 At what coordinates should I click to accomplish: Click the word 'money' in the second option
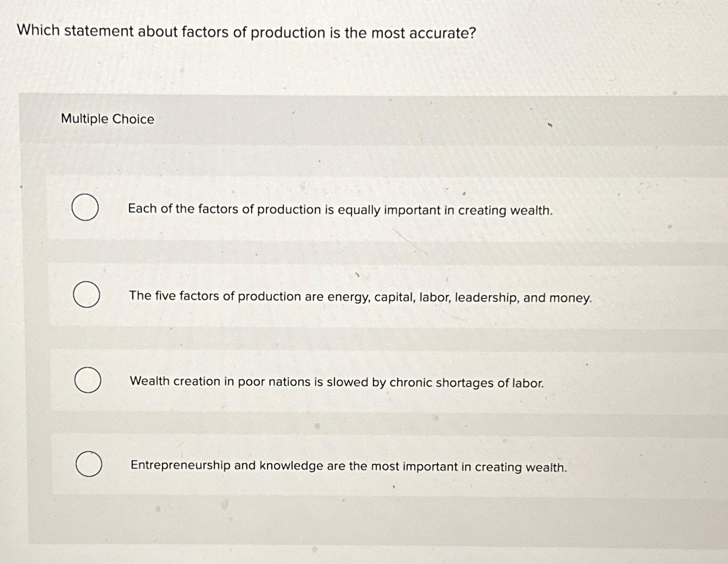click(571, 297)
